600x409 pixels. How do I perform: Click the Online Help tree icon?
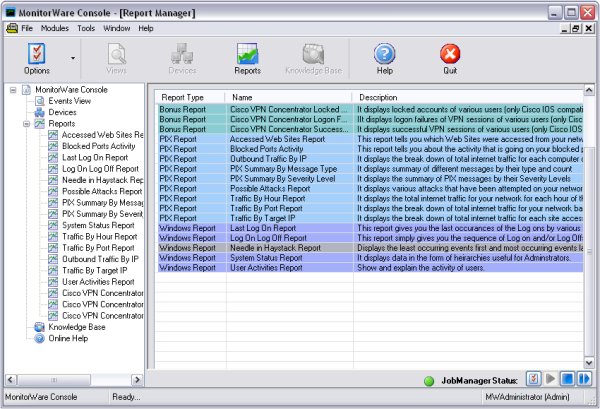pos(39,339)
